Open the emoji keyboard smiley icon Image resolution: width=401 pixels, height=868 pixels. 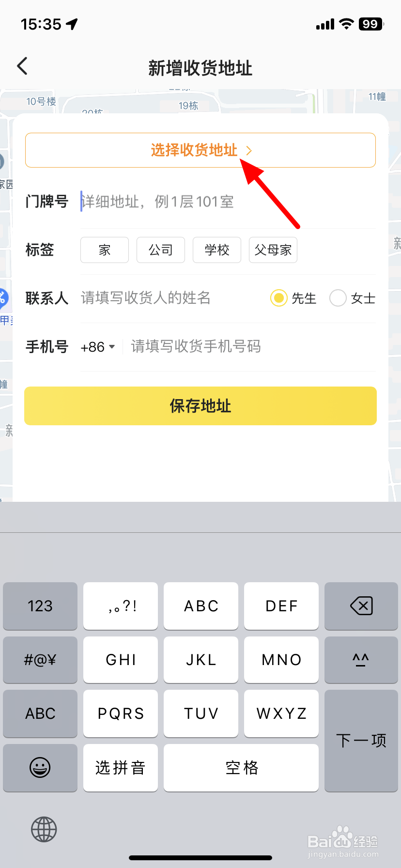click(x=40, y=768)
